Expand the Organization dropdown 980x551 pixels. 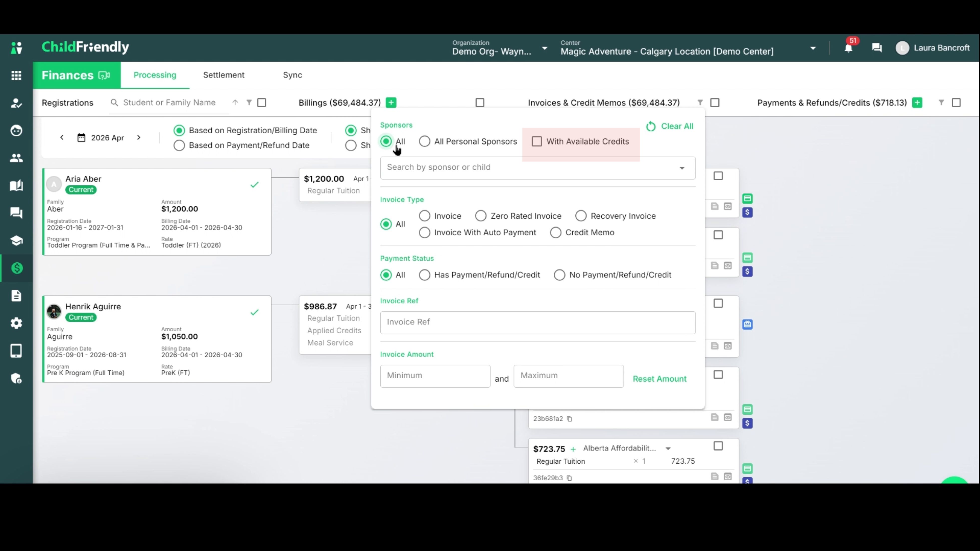click(545, 48)
